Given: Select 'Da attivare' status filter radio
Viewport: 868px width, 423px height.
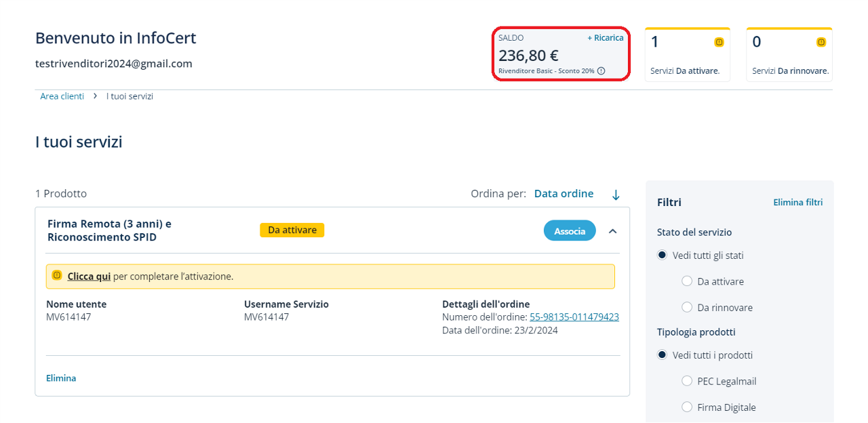Looking at the screenshot, I should (687, 281).
